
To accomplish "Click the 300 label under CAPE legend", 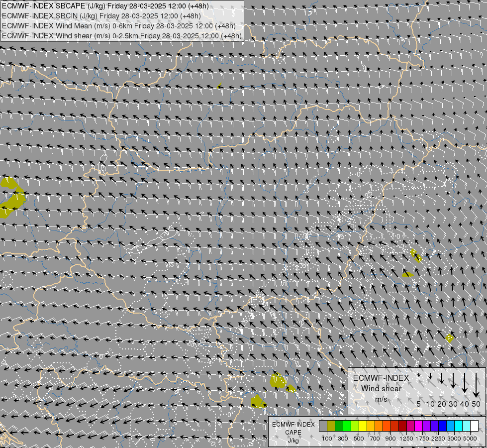I will (343, 439).
